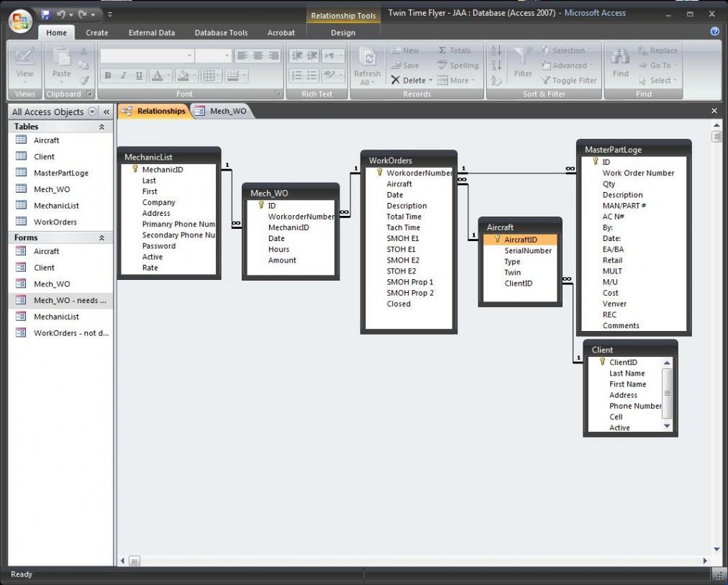The image size is (728, 585).
Task: Open the Database Tools tab
Action: [221, 32]
